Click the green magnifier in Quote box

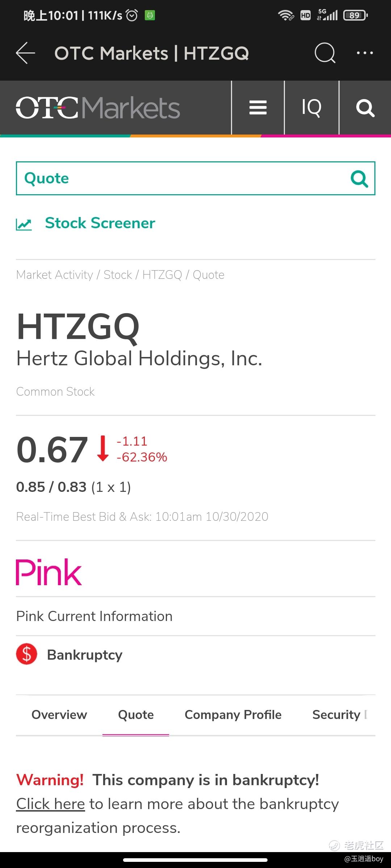tap(359, 179)
